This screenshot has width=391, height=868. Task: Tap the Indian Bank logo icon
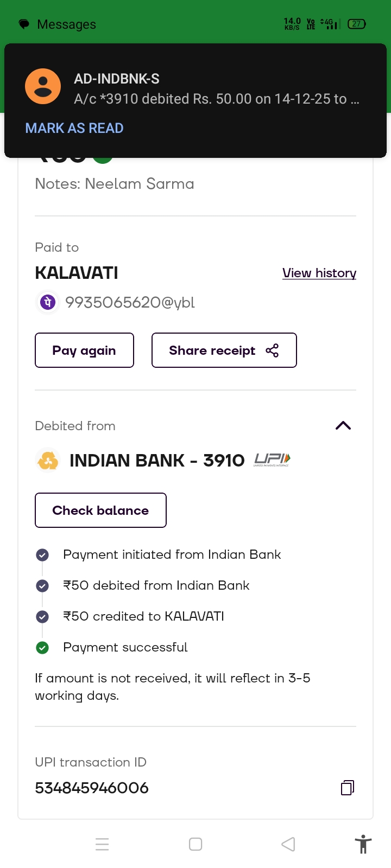point(48,461)
